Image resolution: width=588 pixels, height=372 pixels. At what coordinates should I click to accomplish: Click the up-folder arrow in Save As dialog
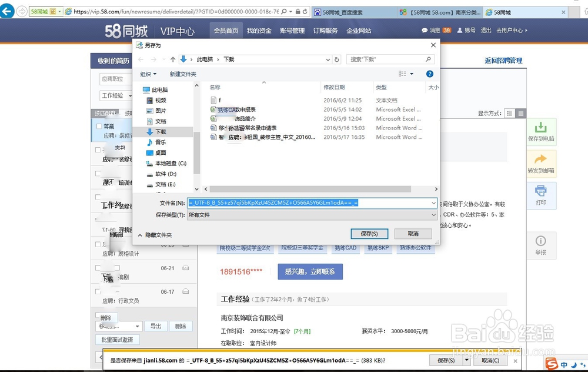(x=173, y=59)
